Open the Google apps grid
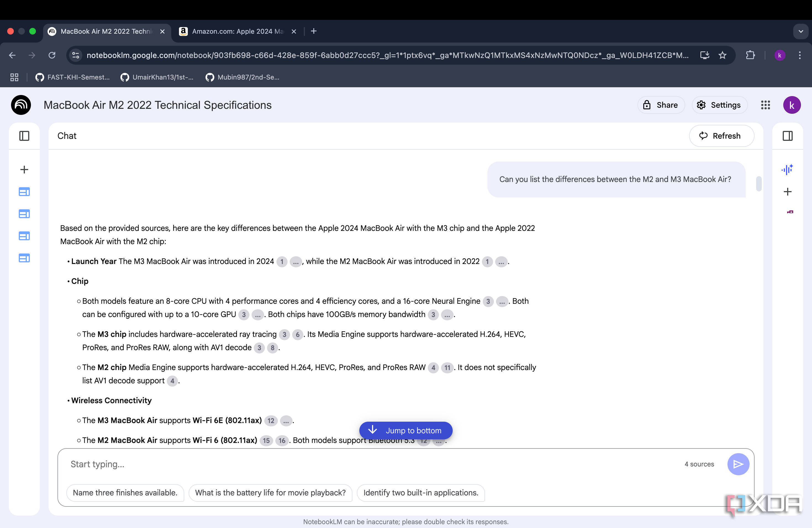This screenshot has width=812, height=528. 765,105
